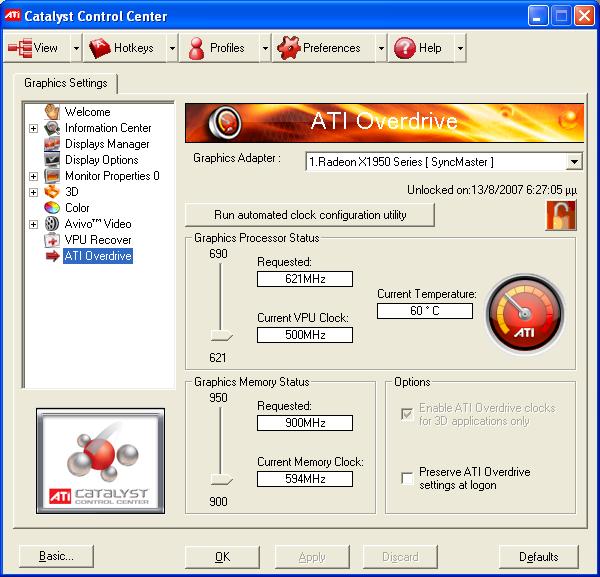Screen dimensions: 600x577
Task: Click the Display Options icon
Action: 52,160
